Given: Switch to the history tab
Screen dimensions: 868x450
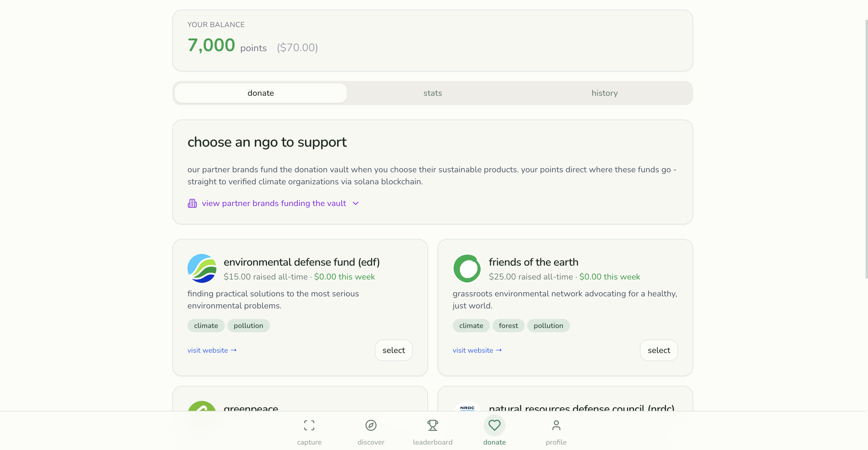Looking at the screenshot, I should [605, 93].
